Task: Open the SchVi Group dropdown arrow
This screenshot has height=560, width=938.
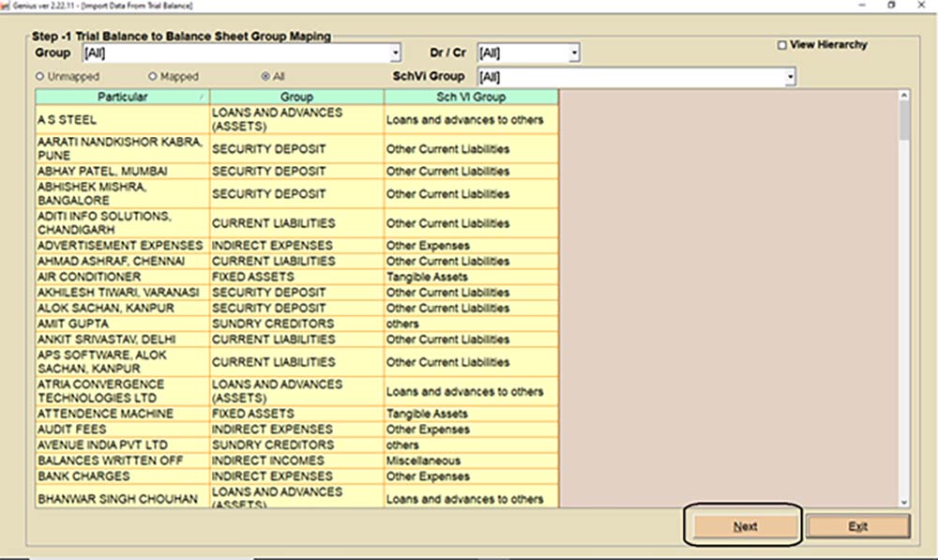Action: 790,77
